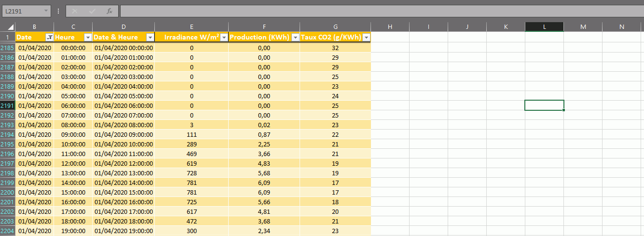Click the Select All corner triangle
644x236 pixels.
[x=8, y=27]
